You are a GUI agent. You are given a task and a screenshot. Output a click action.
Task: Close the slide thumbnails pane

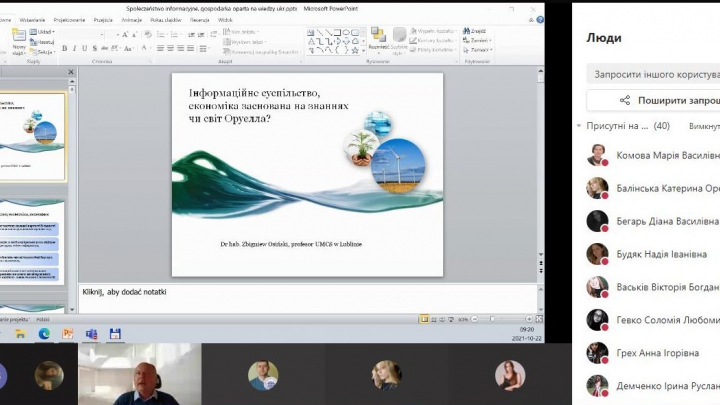(71, 72)
